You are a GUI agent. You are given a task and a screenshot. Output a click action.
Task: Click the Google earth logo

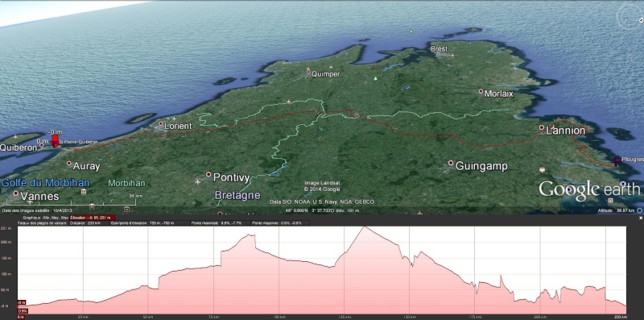589,190
